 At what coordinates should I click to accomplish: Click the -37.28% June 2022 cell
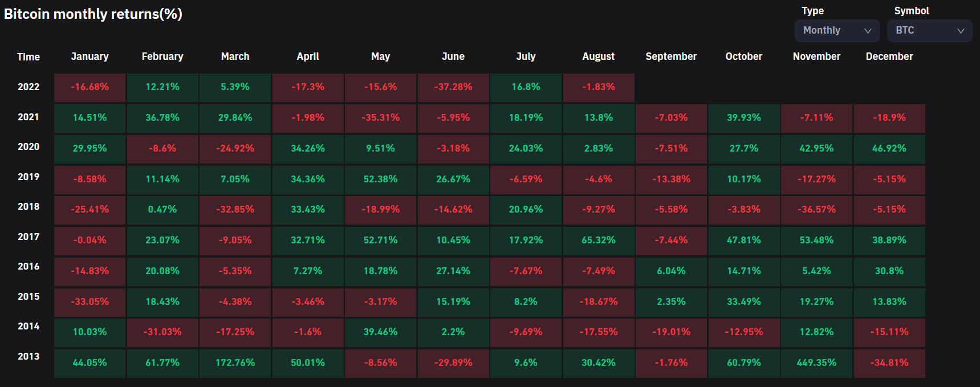click(453, 88)
